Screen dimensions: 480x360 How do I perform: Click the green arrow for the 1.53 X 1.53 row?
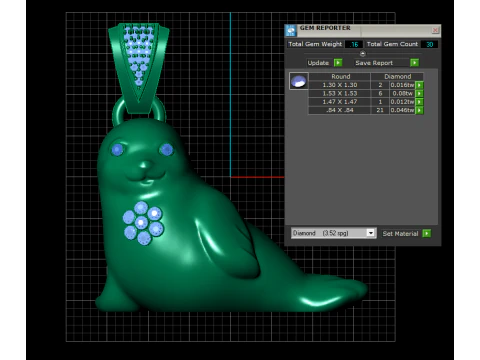(x=419, y=93)
